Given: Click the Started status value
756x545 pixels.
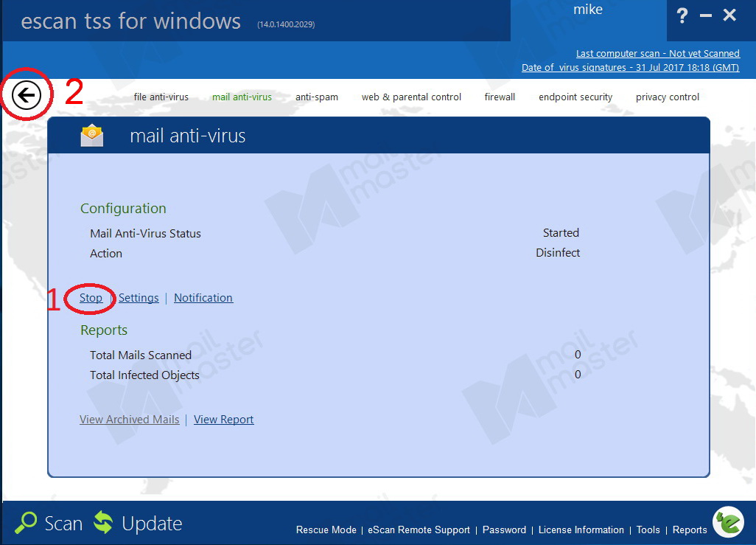Looking at the screenshot, I should tap(561, 232).
